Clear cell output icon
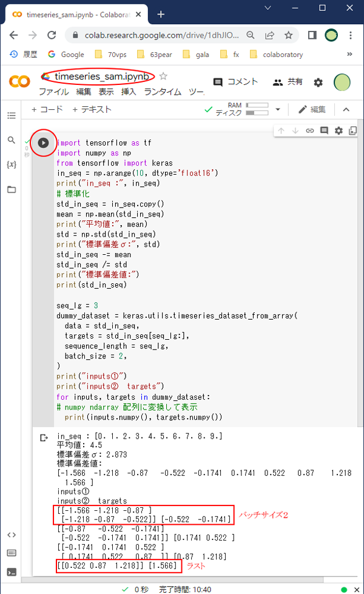 pyautogui.click(x=44, y=438)
